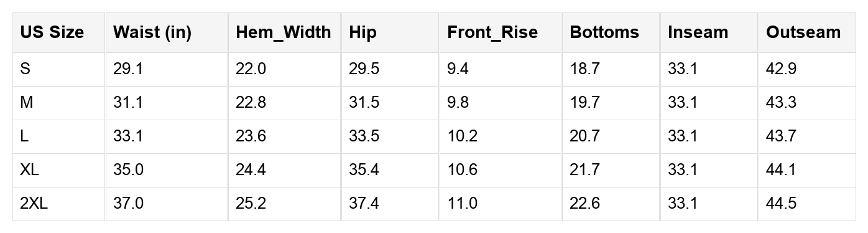The image size is (868, 233).
Task: Select the Bottoms header cell
Action: pyautogui.click(x=611, y=32)
